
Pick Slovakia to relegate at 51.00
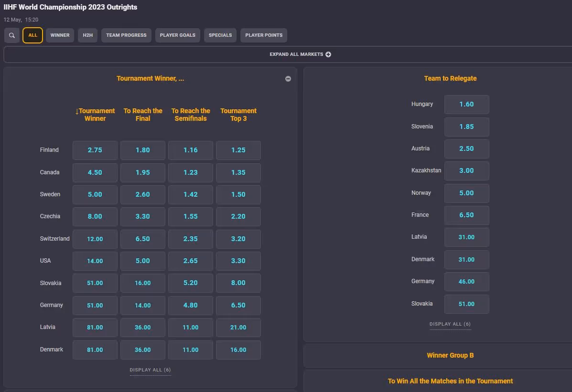point(466,304)
